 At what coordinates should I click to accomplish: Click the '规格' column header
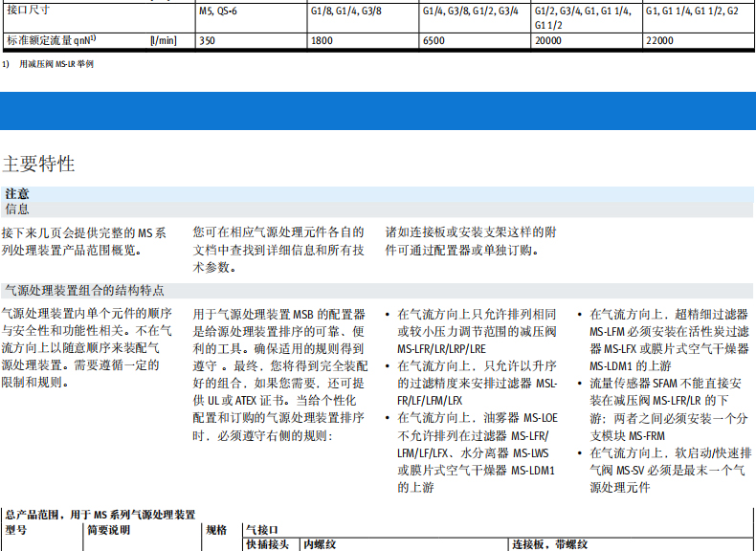click(x=216, y=530)
